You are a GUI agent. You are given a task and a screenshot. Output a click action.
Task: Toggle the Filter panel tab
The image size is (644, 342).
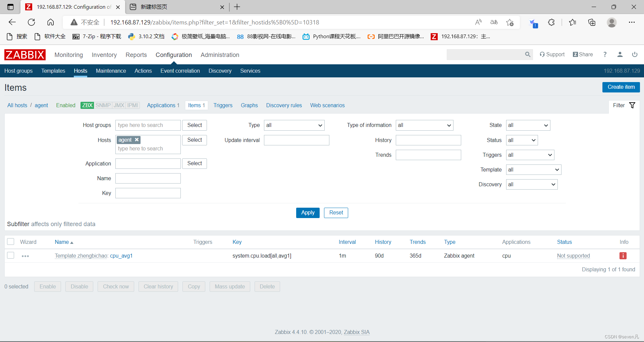(x=624, y=106)
